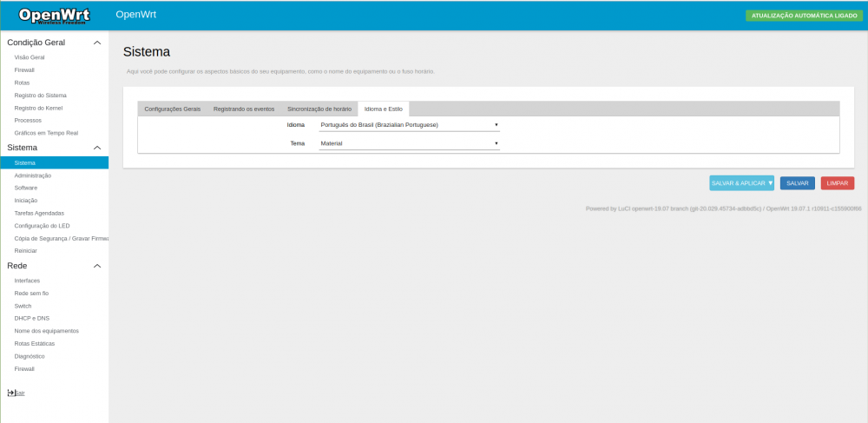Collapse the Rede section chevron
The image size is (868, 423).
pos(97,266)
